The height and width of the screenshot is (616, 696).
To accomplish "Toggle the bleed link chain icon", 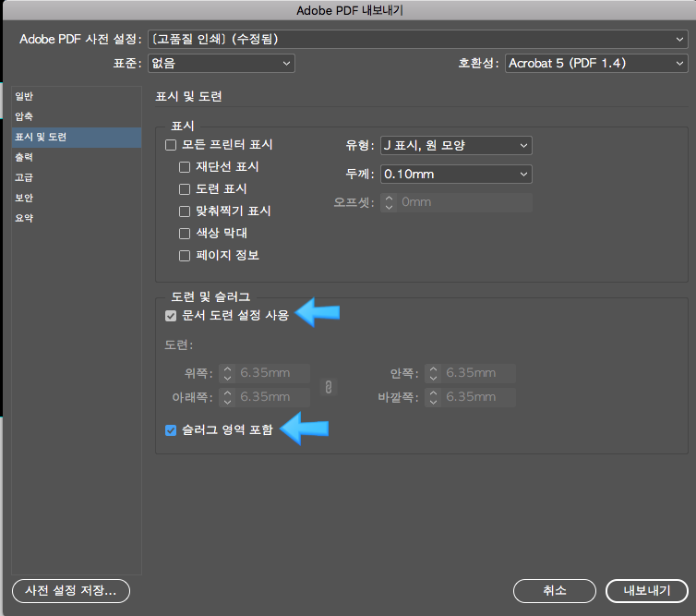I will click(x=329, y=387).
